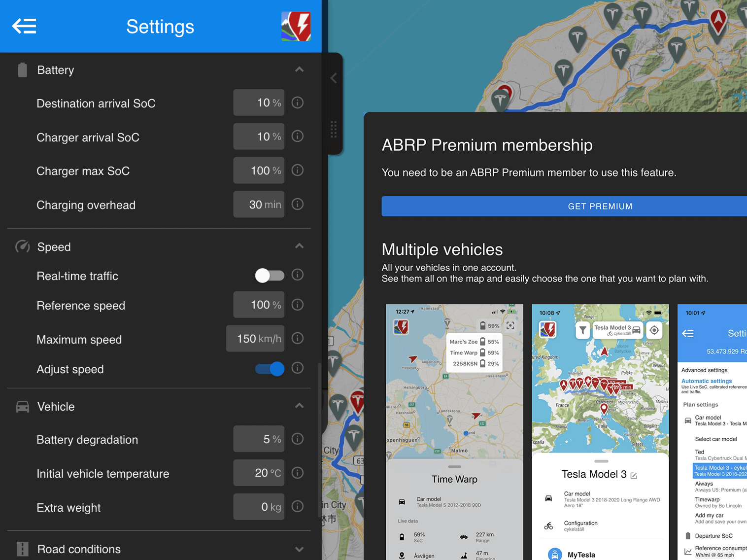Open info for Real-time traffic
This screenshot has width=747, height=560.
click(298, 275)
